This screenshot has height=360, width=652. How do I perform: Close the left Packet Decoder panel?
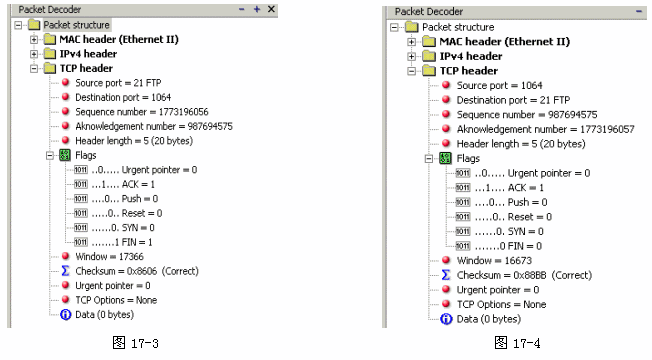pyautogui.click(x=271, y=9)
